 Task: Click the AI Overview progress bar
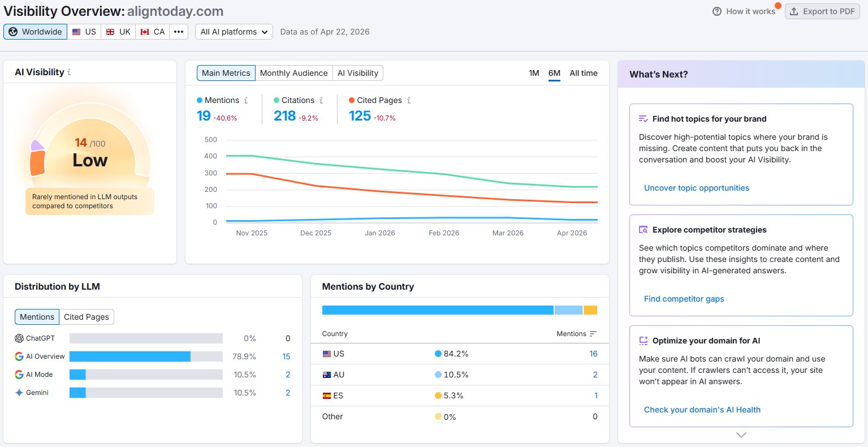click(146, 356)
